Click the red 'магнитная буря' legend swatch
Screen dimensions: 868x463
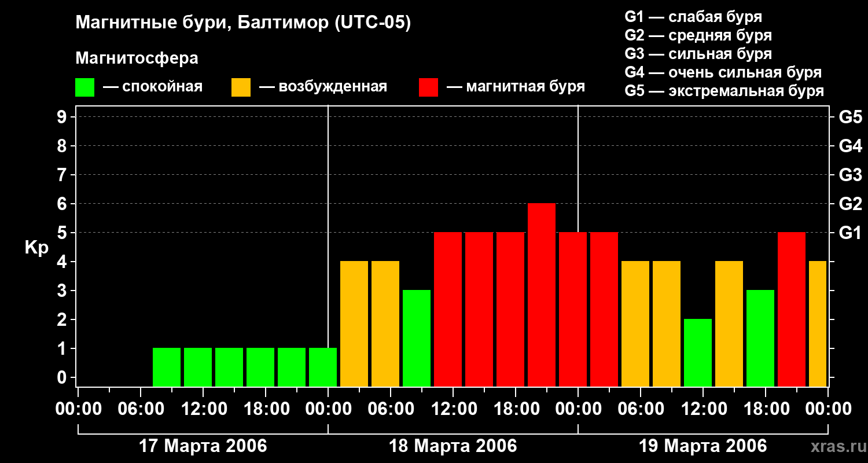pyautogui.click(x=428, y=87)
